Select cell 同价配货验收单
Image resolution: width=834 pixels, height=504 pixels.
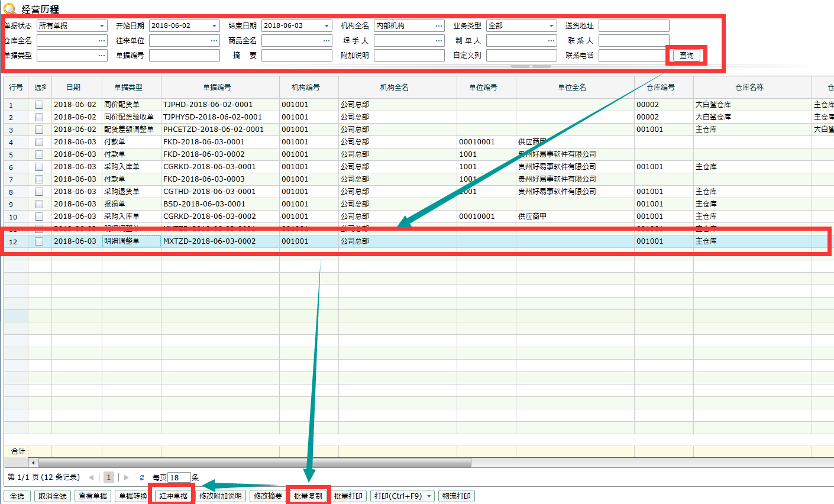131,117
